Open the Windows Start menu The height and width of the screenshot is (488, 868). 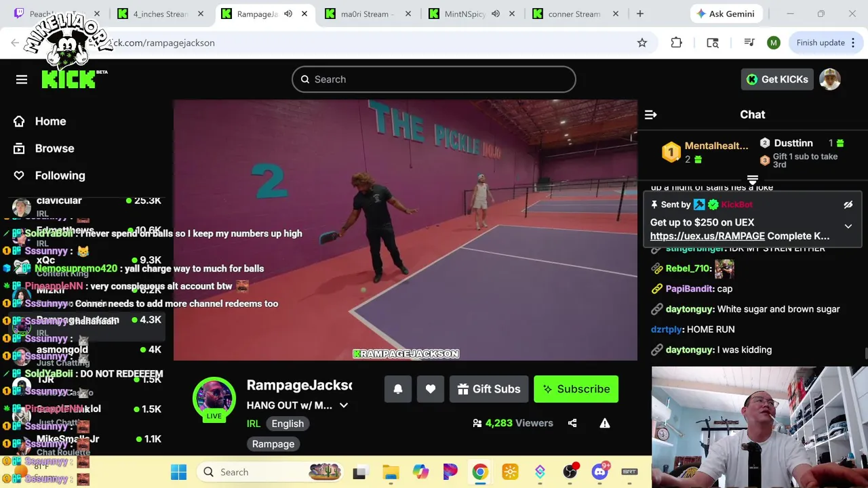tap(178, 472)
